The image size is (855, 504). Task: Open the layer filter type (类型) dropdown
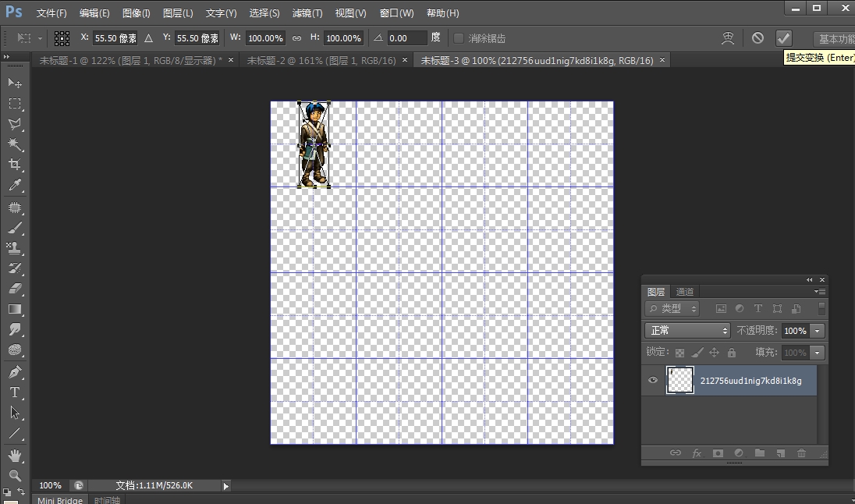[x=672, y=308]
